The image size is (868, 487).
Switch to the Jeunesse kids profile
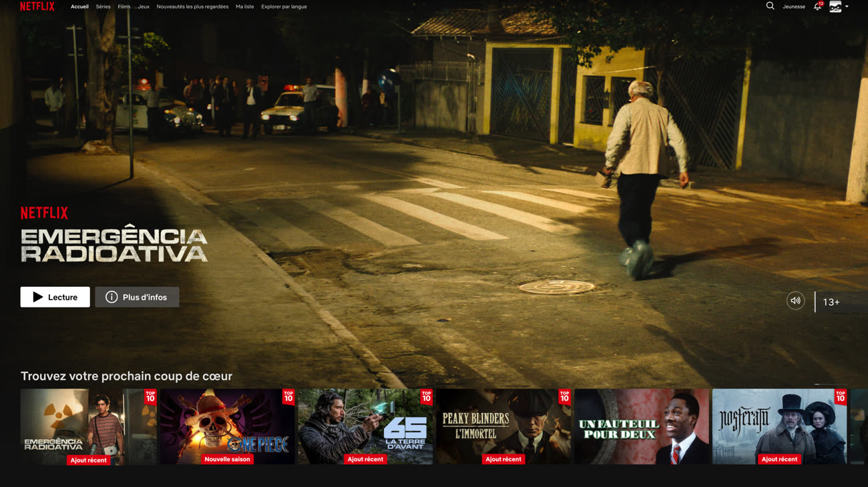coord(793,7)
